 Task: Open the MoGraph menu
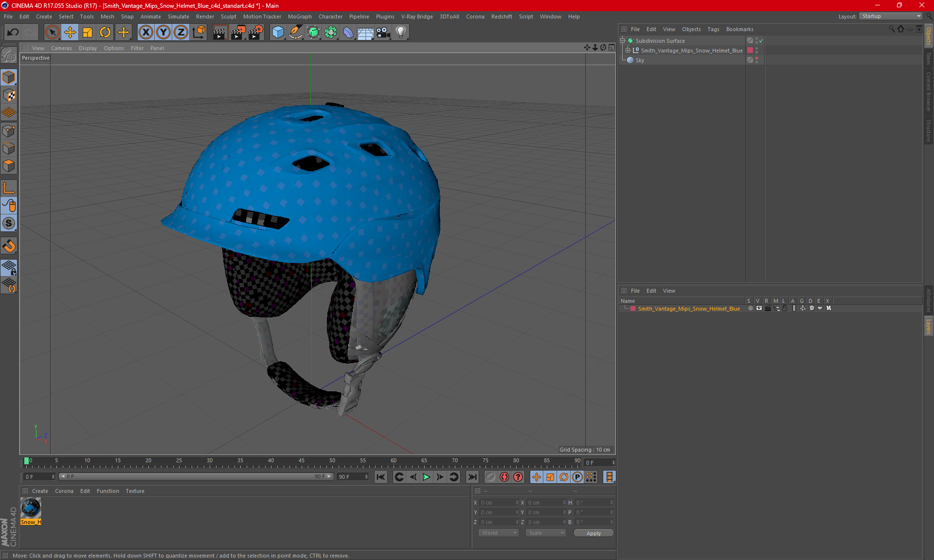click(x=300, y=17)
